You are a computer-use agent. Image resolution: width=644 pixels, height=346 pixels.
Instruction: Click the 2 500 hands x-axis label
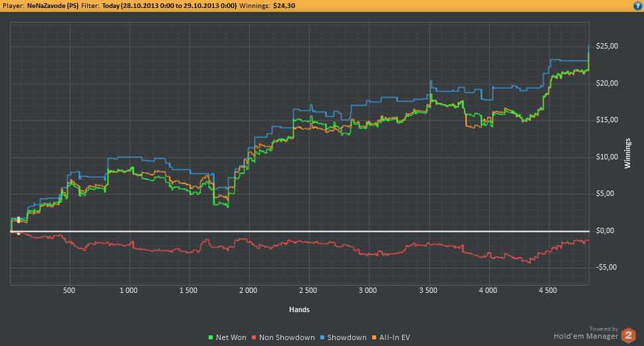pos(308,291)
